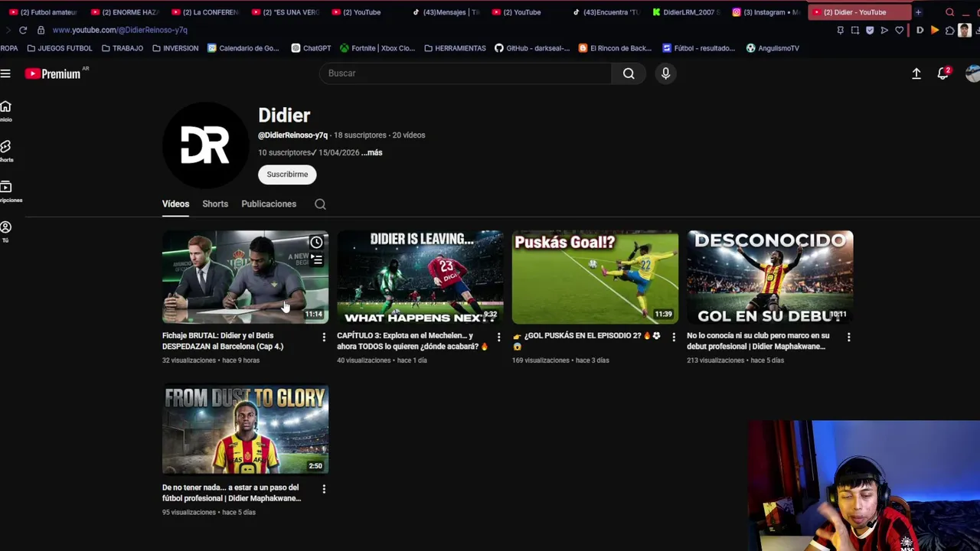The height and width of the screenshot is (551, 980).
Task: Open the JUEGOS FUTBOL bookmark folder
Action: (x=60, y=48)
